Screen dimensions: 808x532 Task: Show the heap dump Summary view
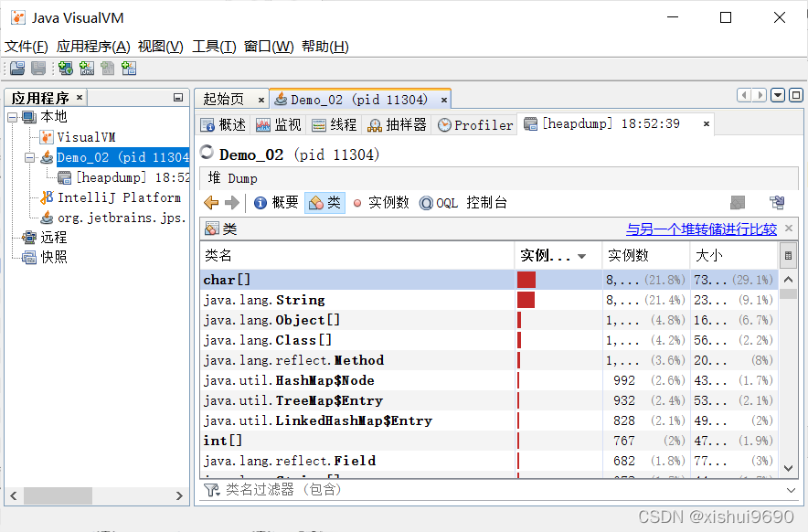coord(276,203)
